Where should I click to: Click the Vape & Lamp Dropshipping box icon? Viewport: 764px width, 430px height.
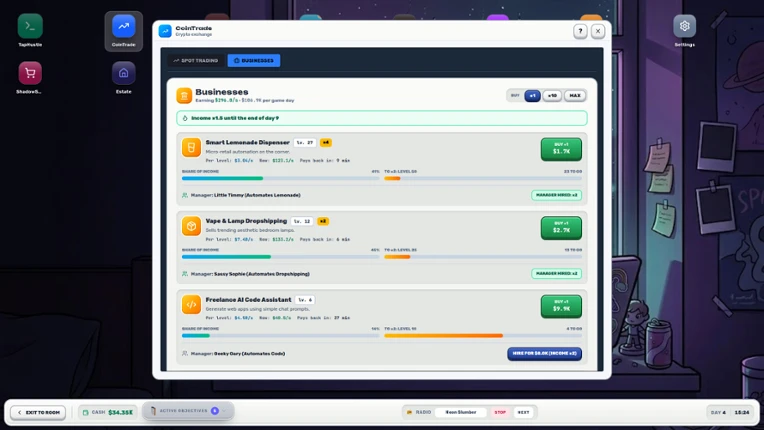point(191,226)
